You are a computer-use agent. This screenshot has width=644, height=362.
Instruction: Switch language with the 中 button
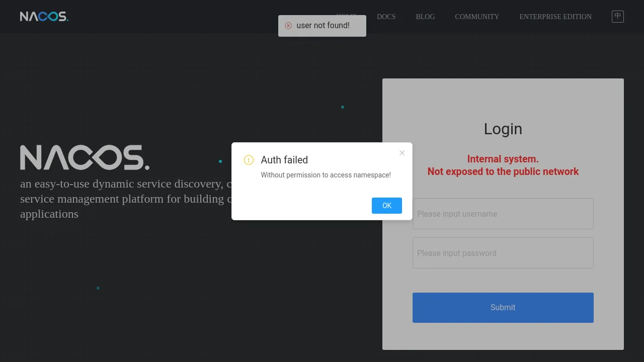618,17
